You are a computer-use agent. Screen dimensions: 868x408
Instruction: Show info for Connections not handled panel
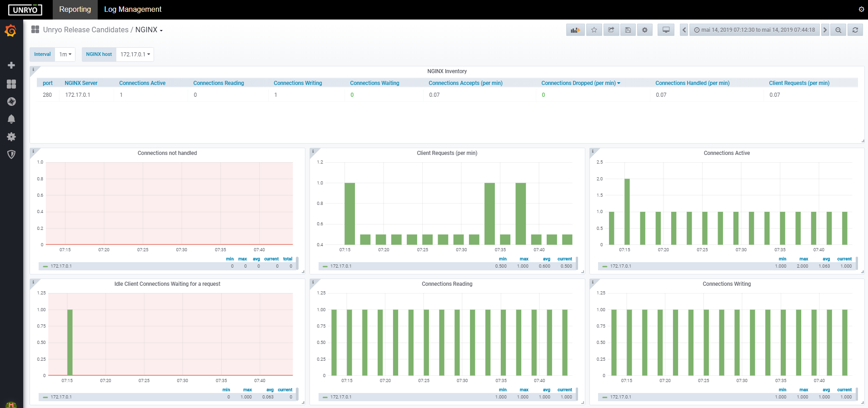33,151
